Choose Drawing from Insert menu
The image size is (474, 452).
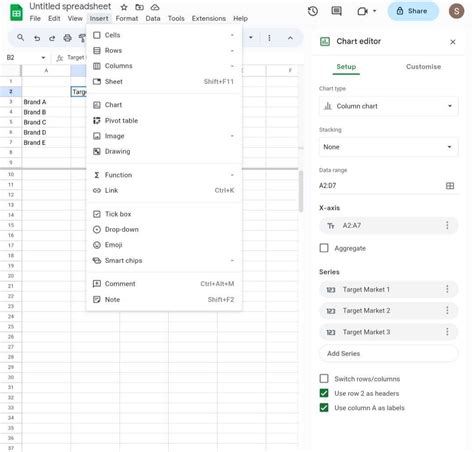click(x=164, y=151)
